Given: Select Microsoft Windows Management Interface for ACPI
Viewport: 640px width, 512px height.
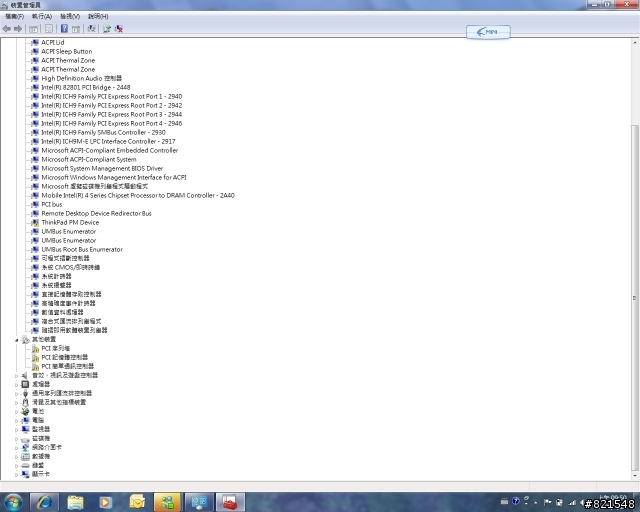Looking at the screenshot, I should click(x=114, y=177).
